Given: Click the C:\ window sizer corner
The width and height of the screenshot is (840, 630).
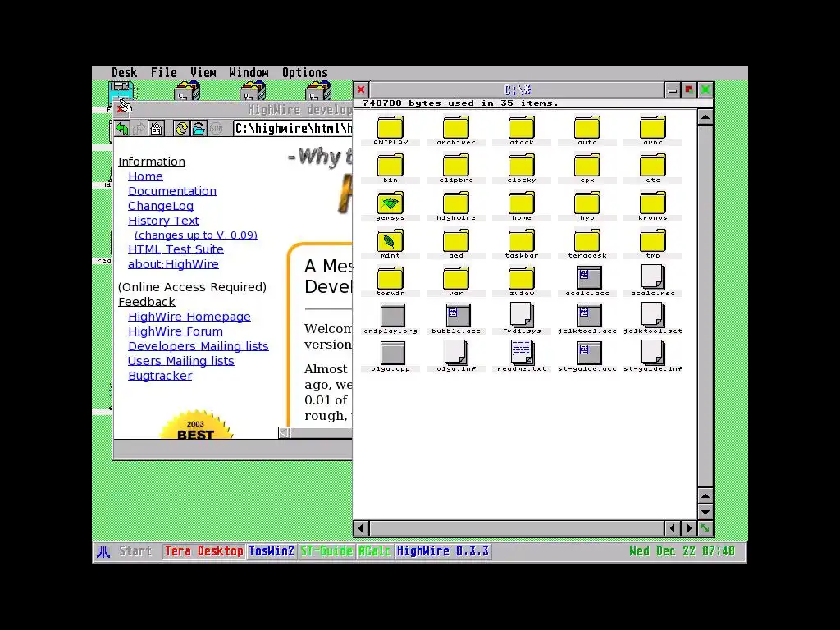Looking at the screenshot, I should coord(705,529).
